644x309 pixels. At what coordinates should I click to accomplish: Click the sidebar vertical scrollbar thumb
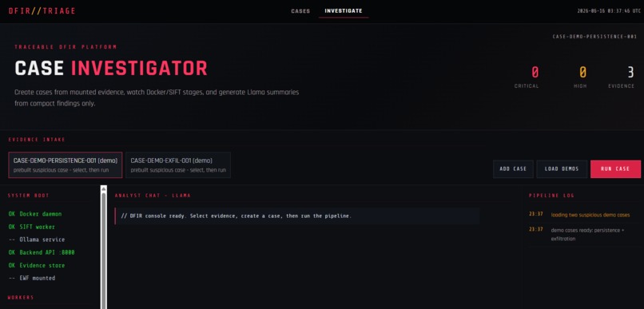[x=104, y=251]
